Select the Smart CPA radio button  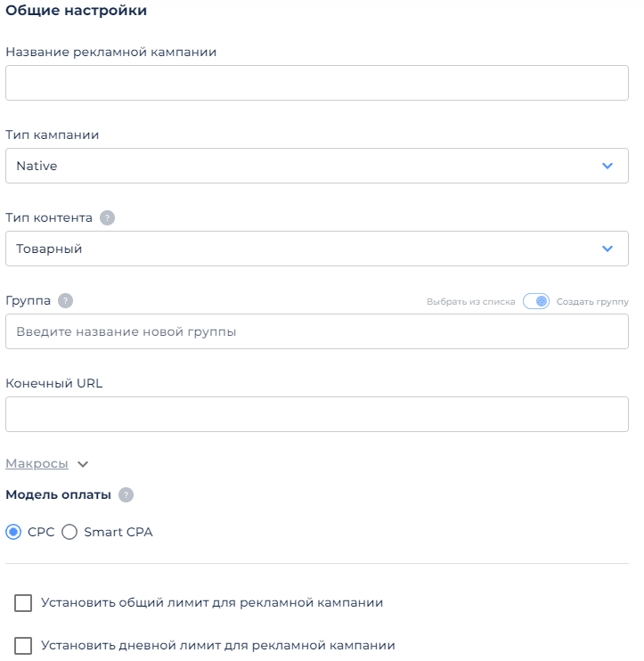[x=69, y=532]
